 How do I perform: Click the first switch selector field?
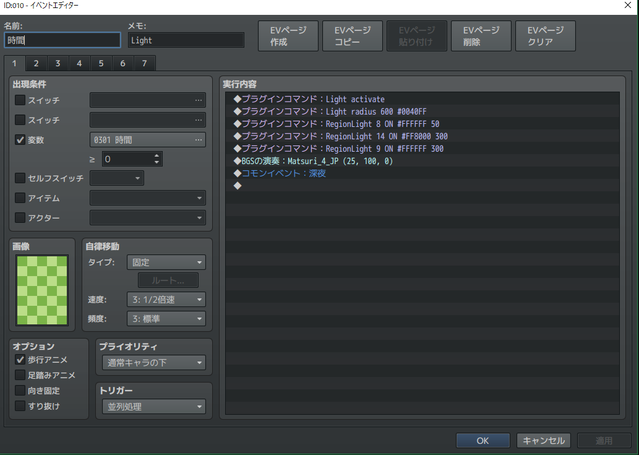click(148, 100)
